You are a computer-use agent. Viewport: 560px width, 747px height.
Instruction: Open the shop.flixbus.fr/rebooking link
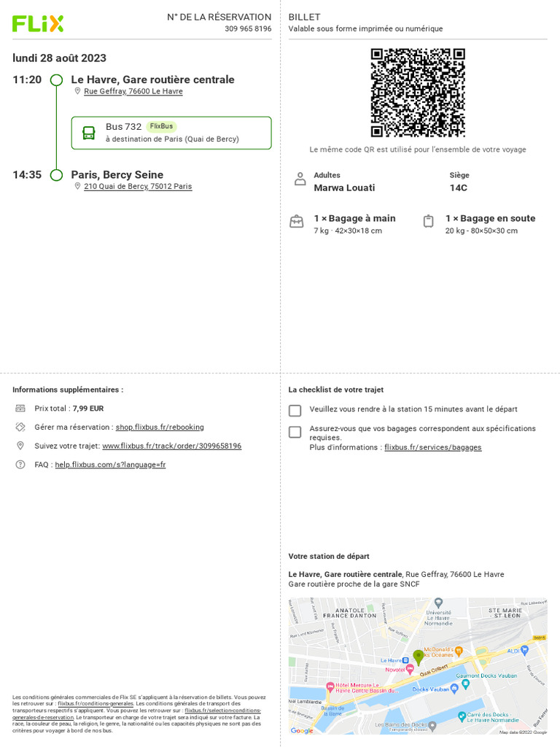tap(160, 427)
